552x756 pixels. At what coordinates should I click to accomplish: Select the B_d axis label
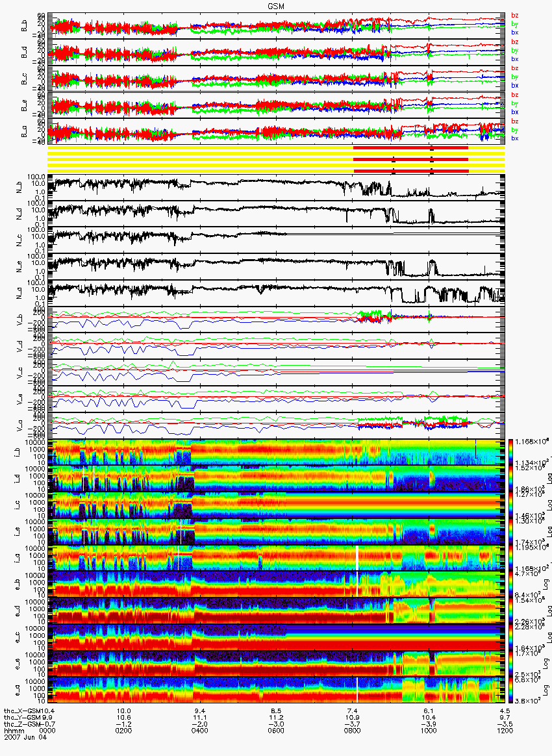24,53
